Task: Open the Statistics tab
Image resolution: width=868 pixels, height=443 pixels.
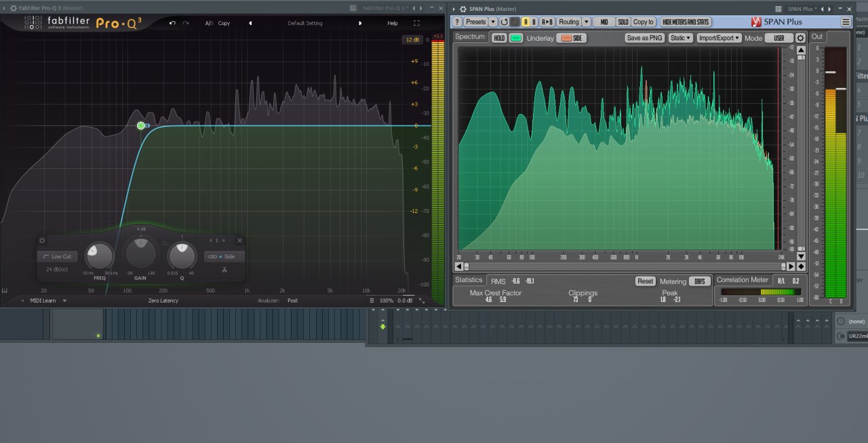Action: pyautogui.click(x=469, y=280)
